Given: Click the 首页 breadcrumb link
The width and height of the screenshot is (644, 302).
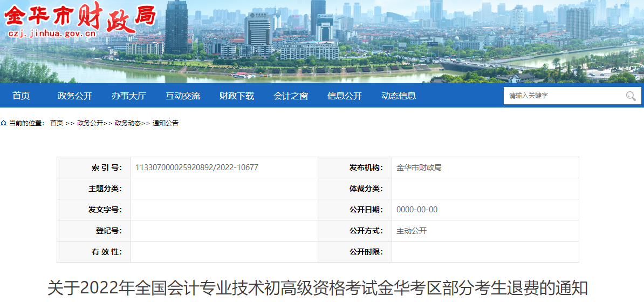Looking at the screenshot, I should tap(57, 123).
